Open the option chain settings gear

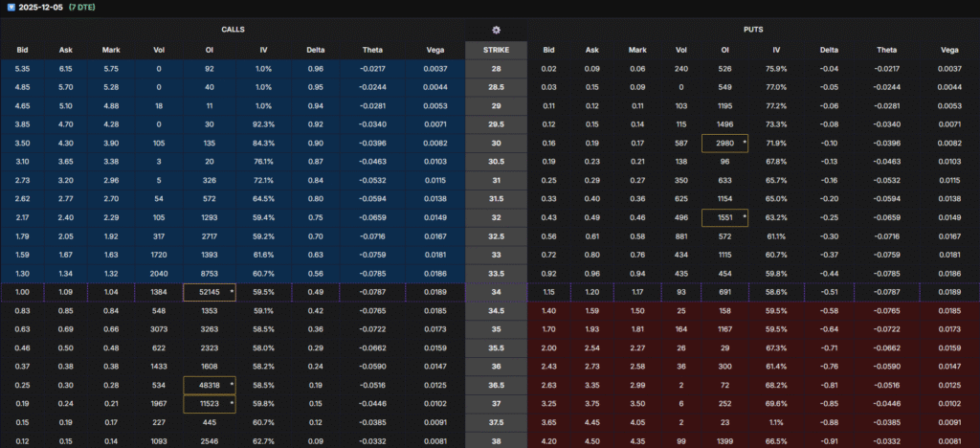(x=496, y=31)
